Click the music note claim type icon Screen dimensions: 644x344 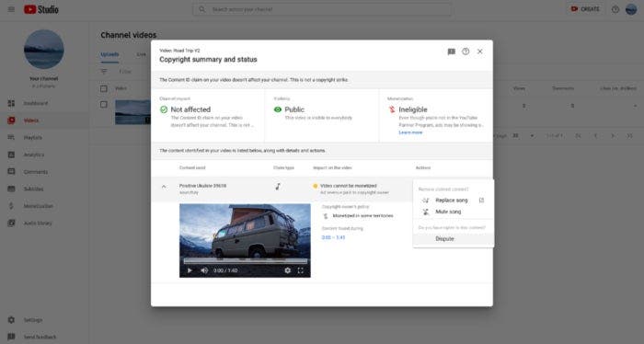click(278, 187)
